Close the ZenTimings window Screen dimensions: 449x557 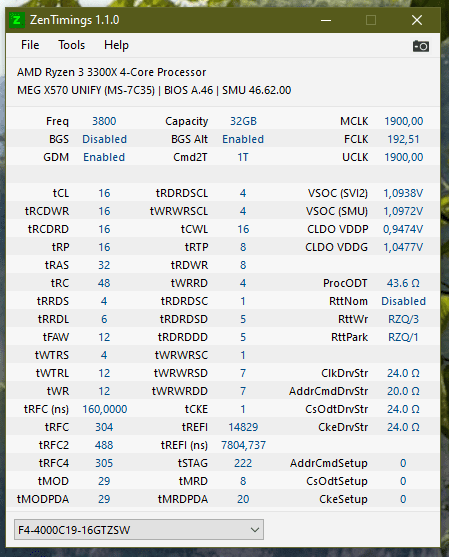click(417, 20)
